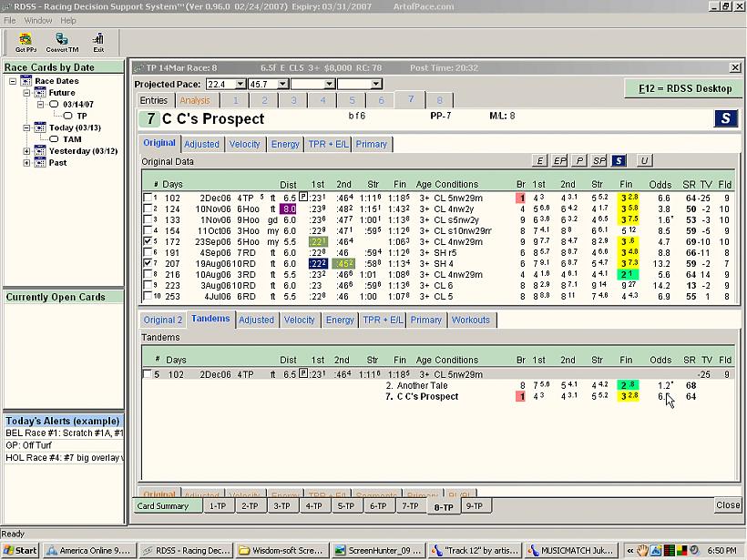Check pace line 6 dated 4Sep06

(148, 252)
